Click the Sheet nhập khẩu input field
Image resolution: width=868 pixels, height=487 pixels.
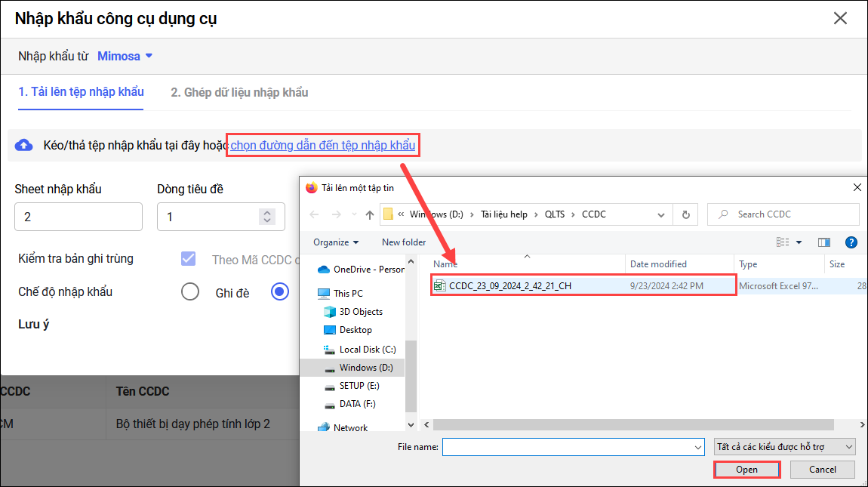click(x=78, y=217)
